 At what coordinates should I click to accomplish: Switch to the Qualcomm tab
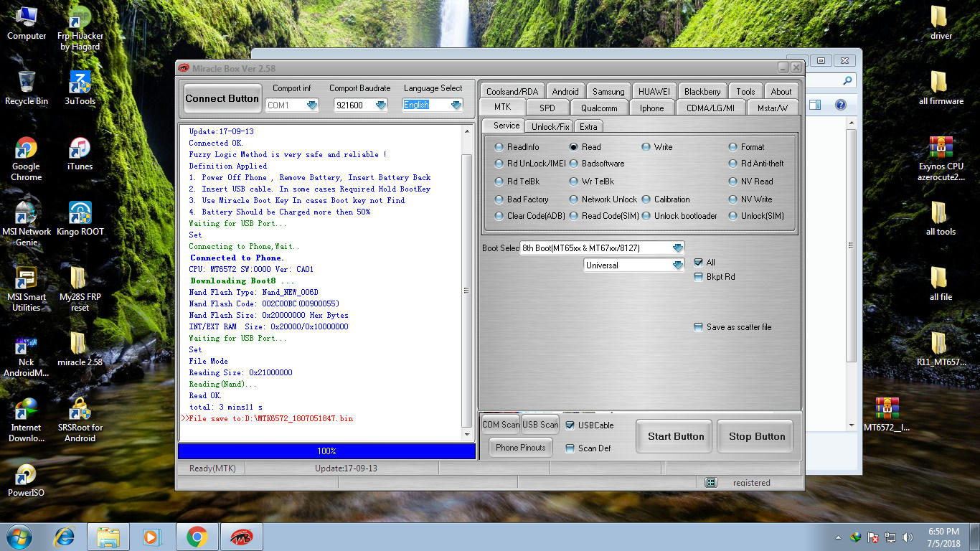point(599,108)
